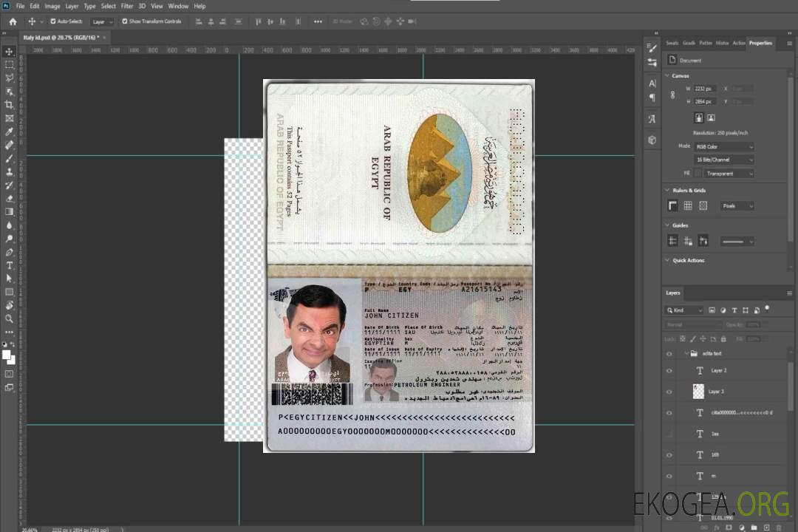
Task: Open the Filter menu
Action: pos(127,6)
